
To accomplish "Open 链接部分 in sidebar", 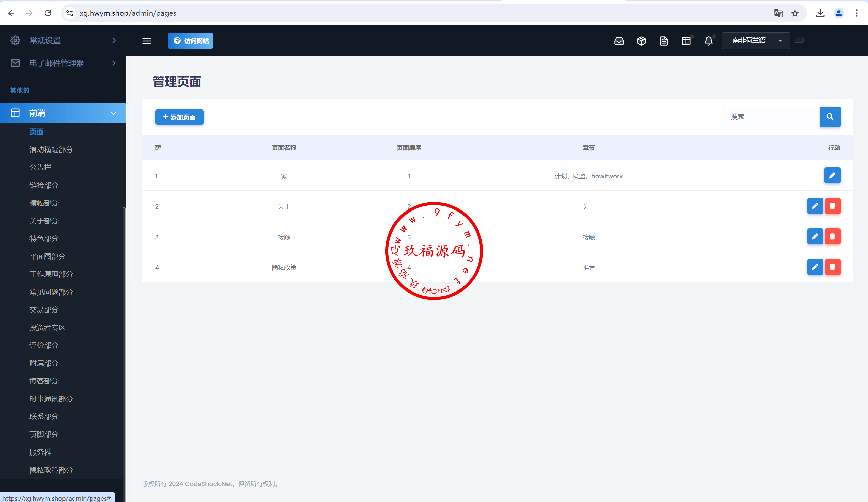I will [x=44, y=185].
